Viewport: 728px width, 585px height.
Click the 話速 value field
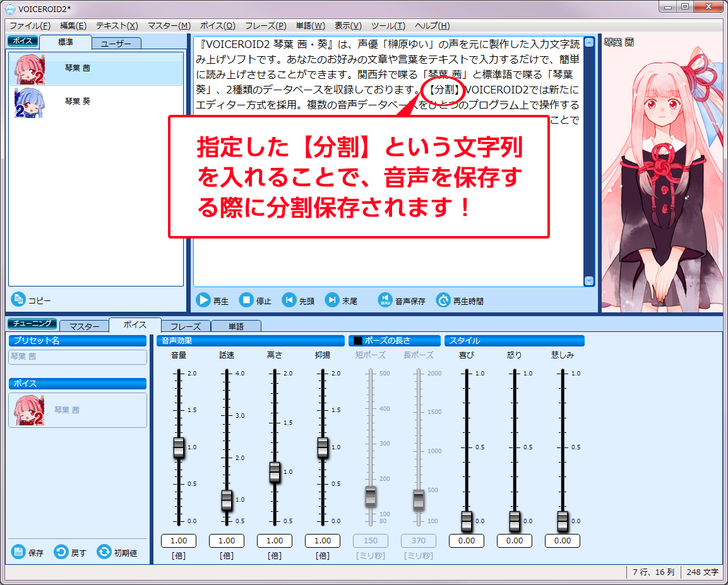pos(227,541)
